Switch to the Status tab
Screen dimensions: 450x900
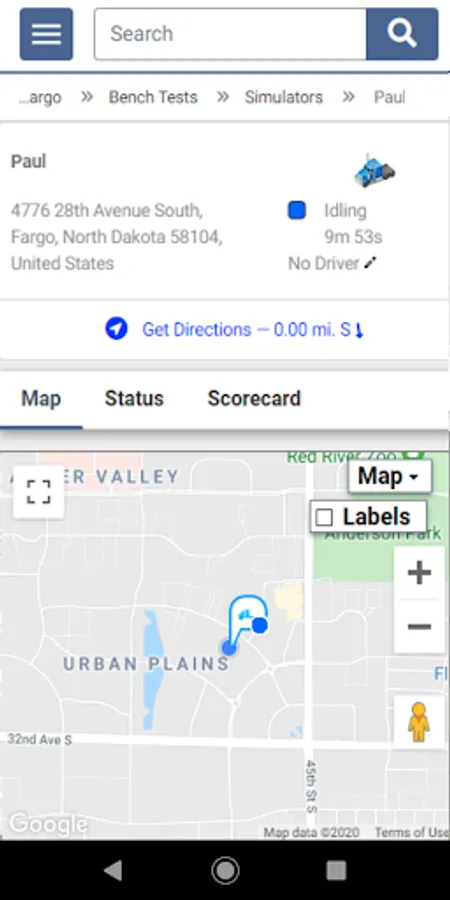pyautogui.click(x=134, y=398)
